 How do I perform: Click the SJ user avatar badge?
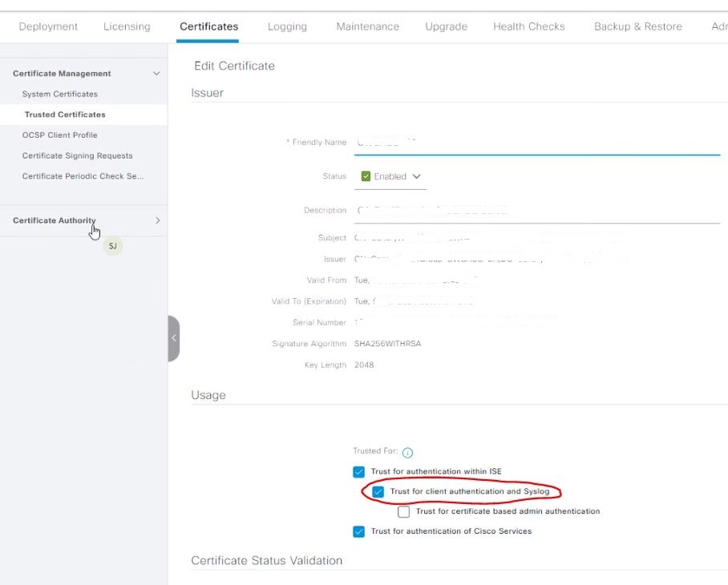pyautogui.click(x=112, y=246)
